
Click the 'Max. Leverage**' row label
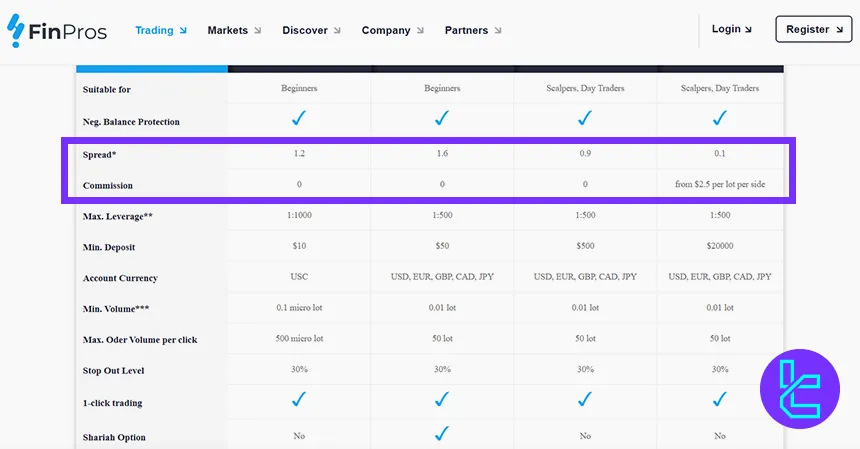[117, 216]
